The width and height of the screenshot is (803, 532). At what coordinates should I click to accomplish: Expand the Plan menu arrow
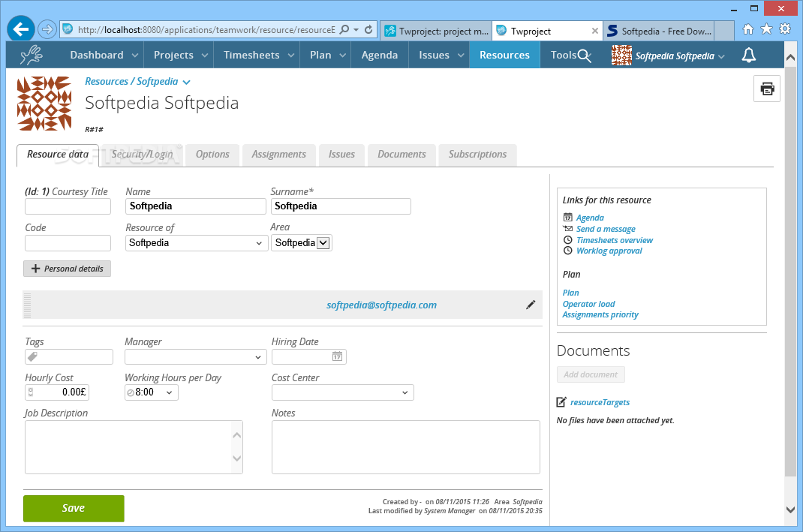[343, 56]
